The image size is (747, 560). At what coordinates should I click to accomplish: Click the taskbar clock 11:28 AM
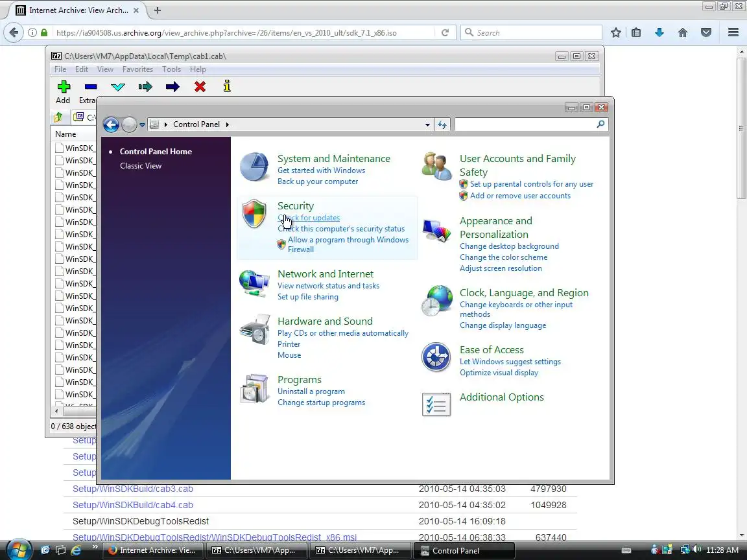click(722, 550)
